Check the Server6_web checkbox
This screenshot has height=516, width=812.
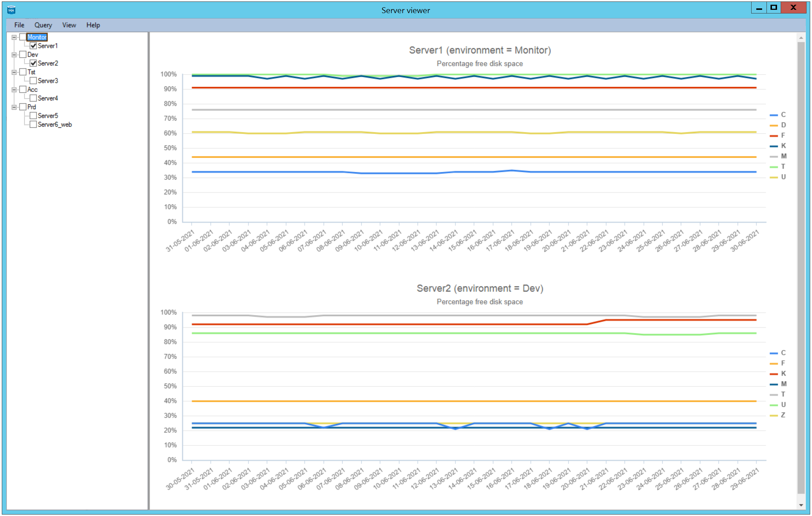pyautogui.click(x=33, y=125)
